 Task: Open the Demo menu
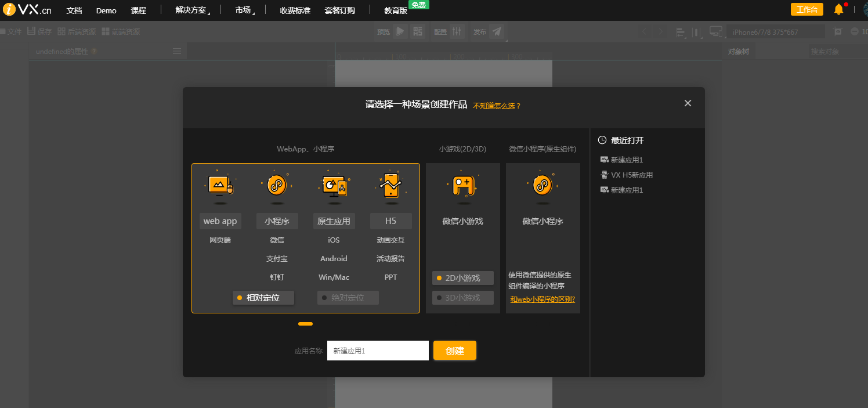coord(106,10)
